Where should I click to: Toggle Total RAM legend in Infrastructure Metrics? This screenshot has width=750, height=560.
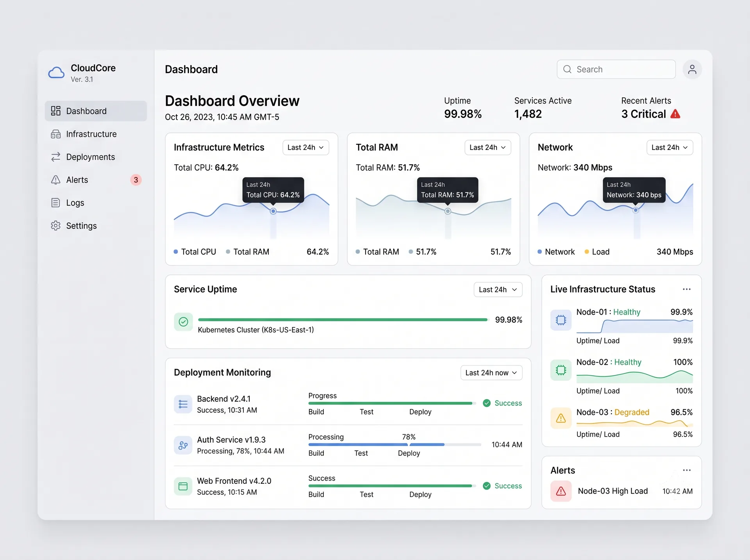coord(248,252)
